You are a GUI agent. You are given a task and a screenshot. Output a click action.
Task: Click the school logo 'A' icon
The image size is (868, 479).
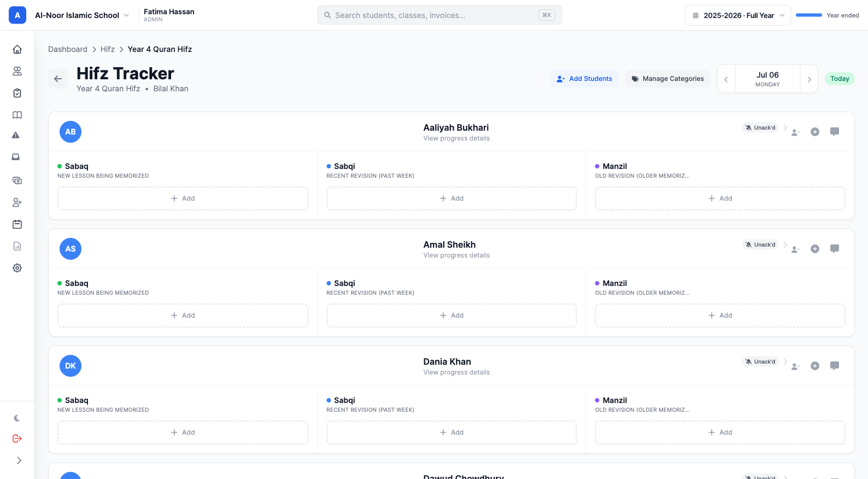pyautogui.click(x=17, y=15)
